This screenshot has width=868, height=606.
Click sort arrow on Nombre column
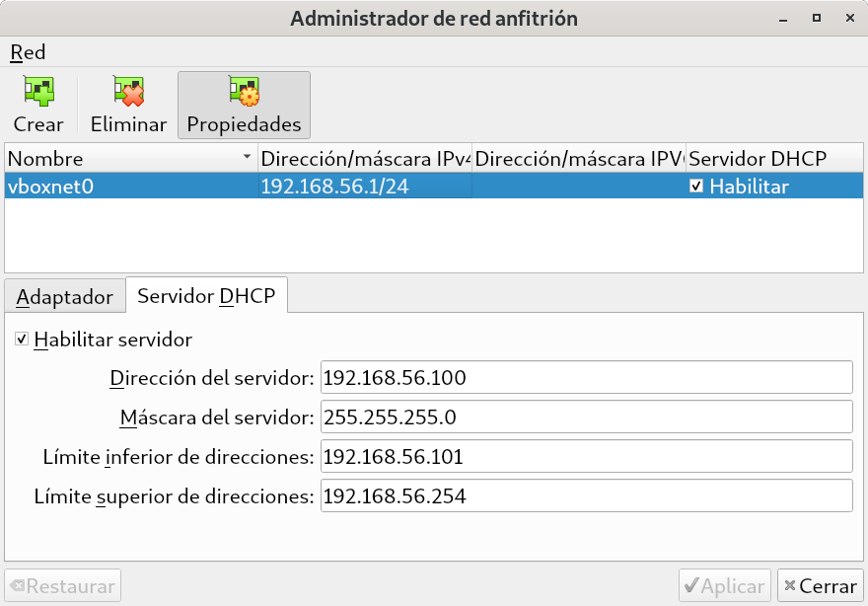coord(246,158)
